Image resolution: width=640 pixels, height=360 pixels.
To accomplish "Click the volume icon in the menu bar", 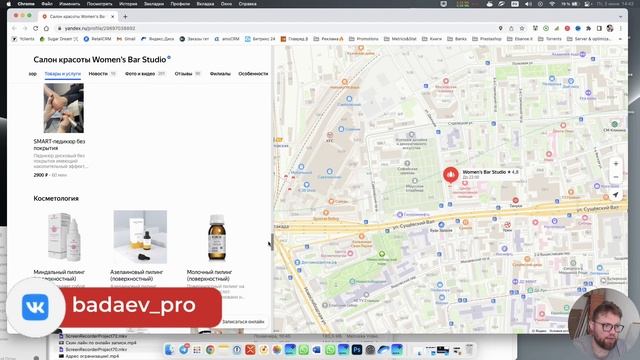I will [528, 4].
